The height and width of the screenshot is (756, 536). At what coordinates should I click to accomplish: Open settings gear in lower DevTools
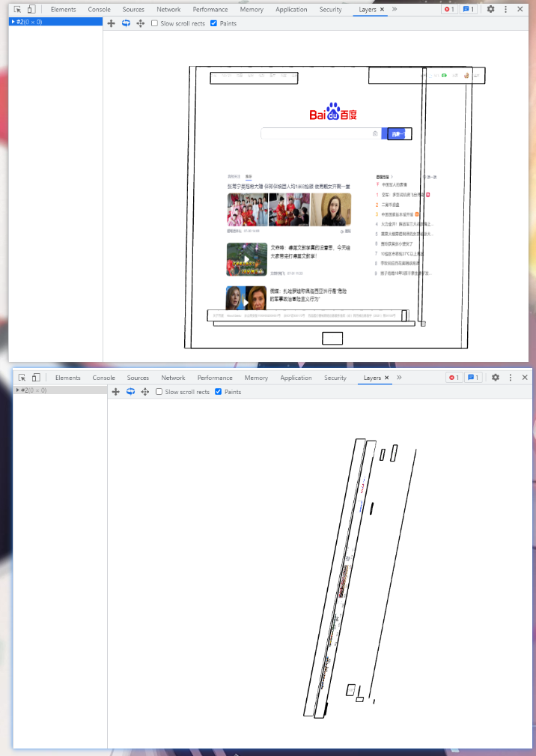click(x=496, y=378)
